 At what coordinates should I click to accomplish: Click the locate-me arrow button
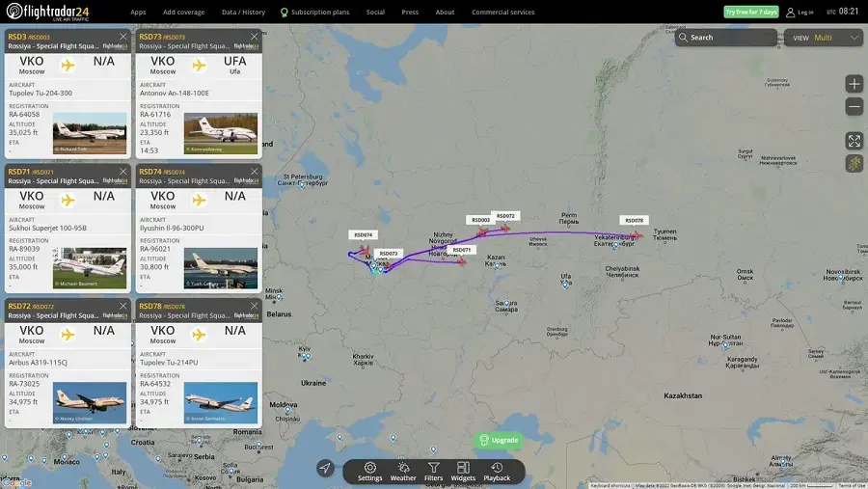point(326,468)
